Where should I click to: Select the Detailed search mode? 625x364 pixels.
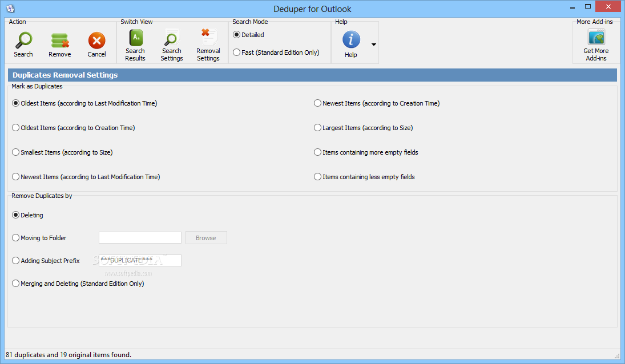point(248,35)
